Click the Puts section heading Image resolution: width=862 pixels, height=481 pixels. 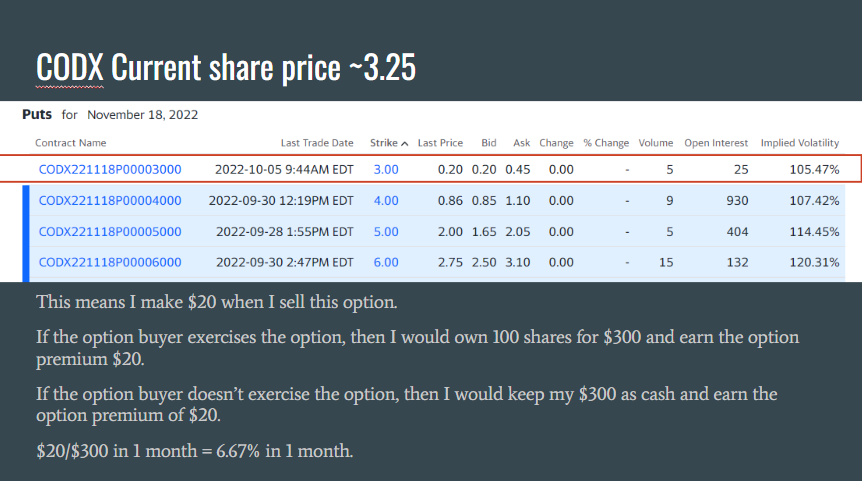click(x=37, y=114)
